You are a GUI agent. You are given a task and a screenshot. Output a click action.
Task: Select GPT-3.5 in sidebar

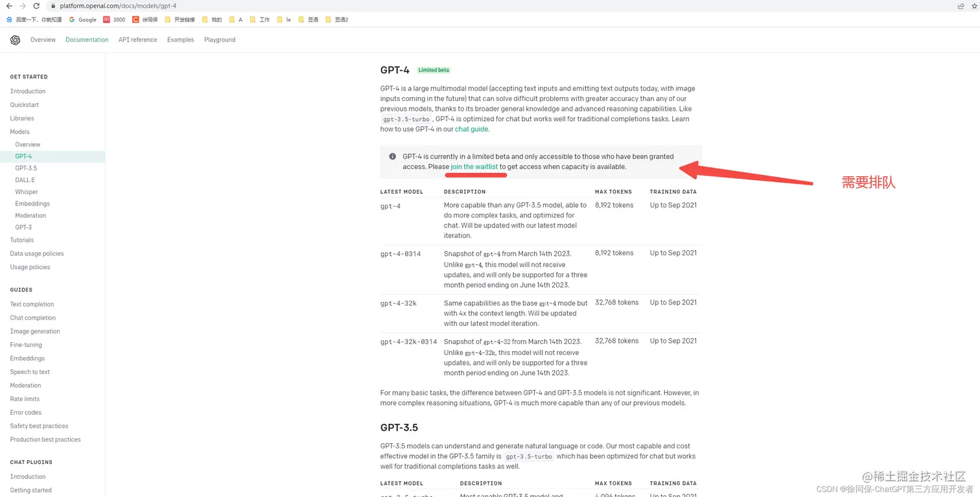[26, 168]
